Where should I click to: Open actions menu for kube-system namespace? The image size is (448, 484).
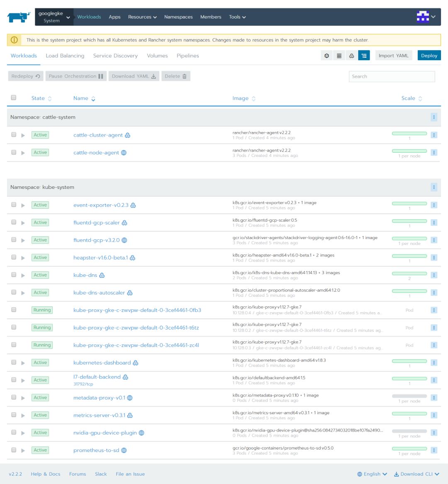coord(434,187)
